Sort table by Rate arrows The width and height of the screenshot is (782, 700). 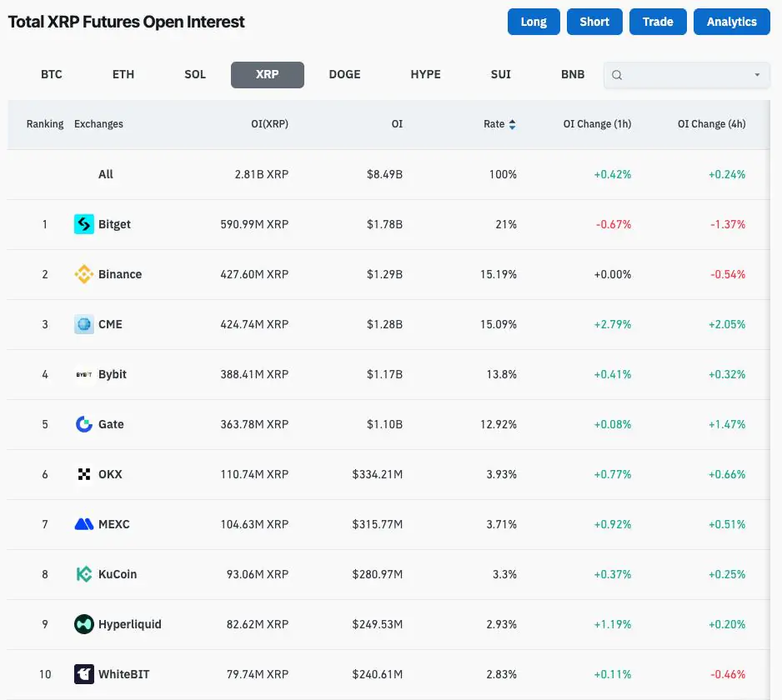click(512, 124)
